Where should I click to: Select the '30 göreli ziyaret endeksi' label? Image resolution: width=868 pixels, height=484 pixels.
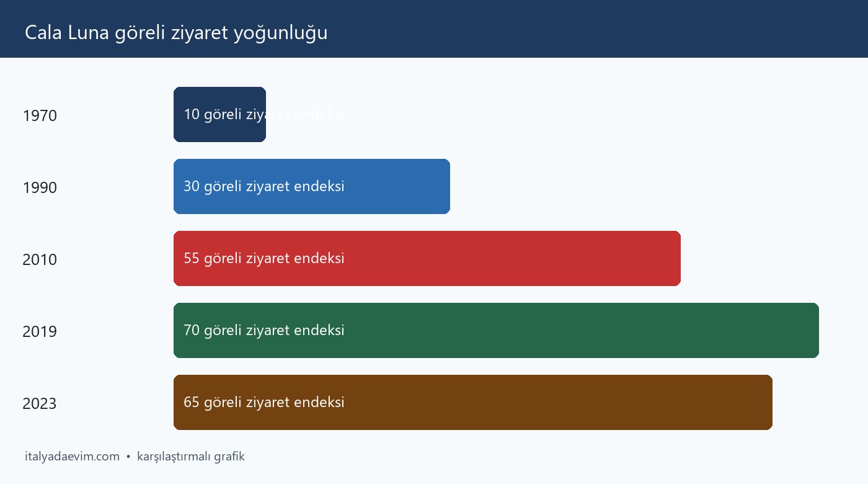pyautogui.click(x=264, y=186)
